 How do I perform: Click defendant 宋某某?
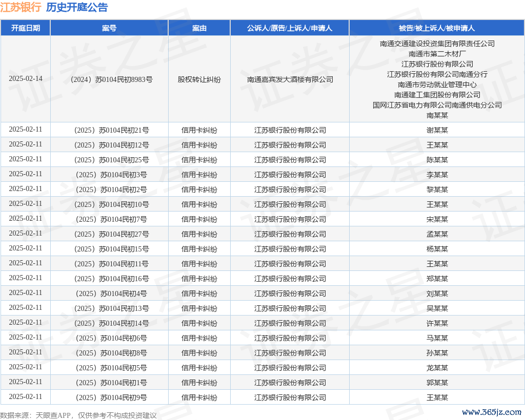coord(437,219)
